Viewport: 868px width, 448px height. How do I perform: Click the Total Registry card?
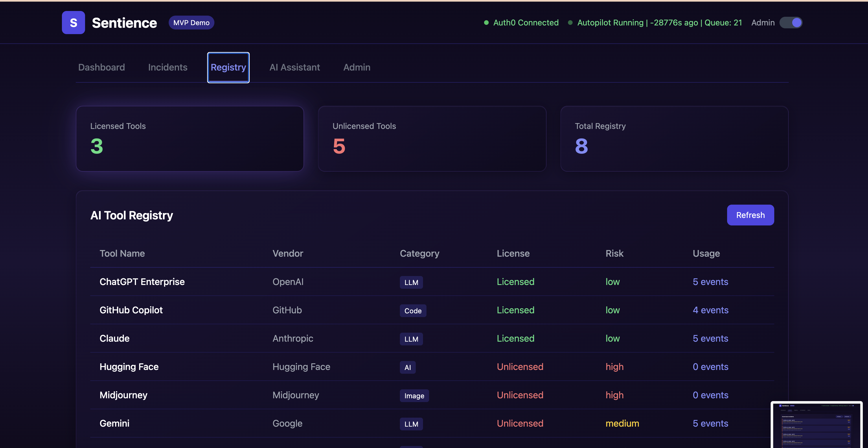tap(674, 139)
